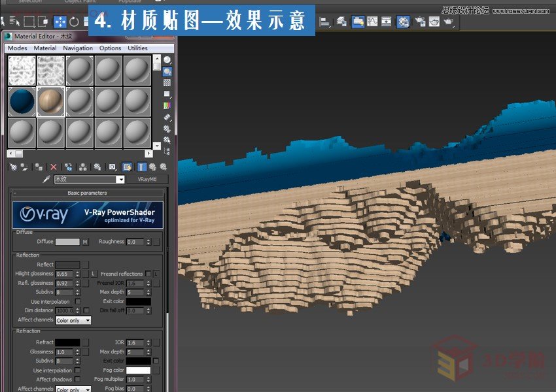Open the Options menu
The height and width of the screenshot is (392, 556).
pyautogui.click(x=110, y=48)
